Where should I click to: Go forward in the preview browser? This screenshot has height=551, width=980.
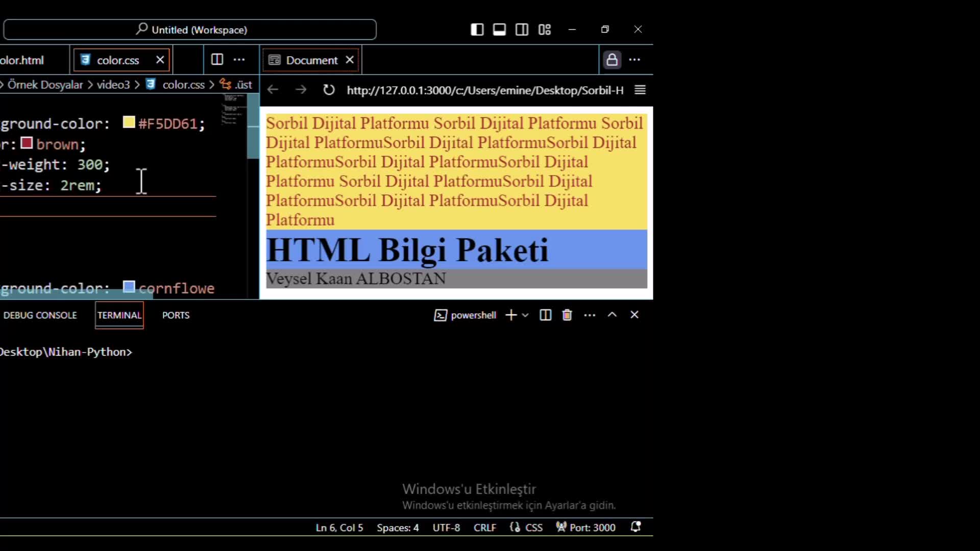[301, 90]
